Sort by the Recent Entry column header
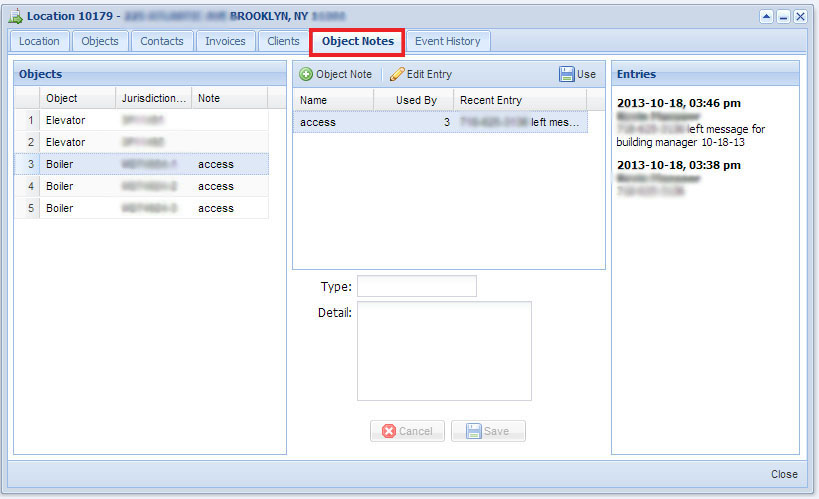 coord(520,100)
